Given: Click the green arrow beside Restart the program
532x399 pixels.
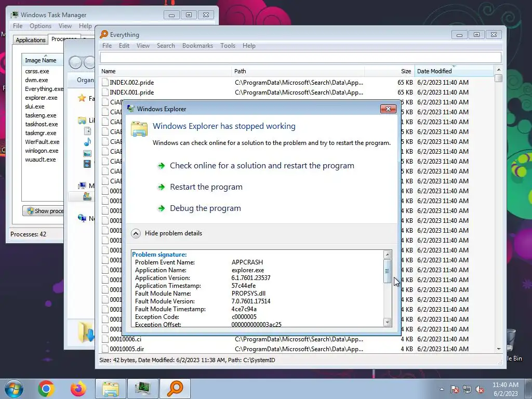Looking at the screenshot, I should pyautogui.click(x=161, y=187).
